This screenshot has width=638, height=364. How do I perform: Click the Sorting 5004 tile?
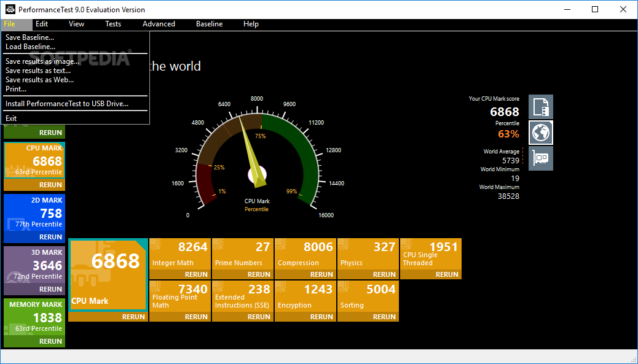click(x=368, y=296)
